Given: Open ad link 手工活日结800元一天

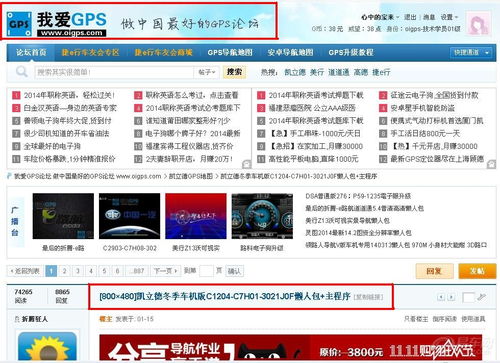Looking at the screenshot, I should 425,134.
